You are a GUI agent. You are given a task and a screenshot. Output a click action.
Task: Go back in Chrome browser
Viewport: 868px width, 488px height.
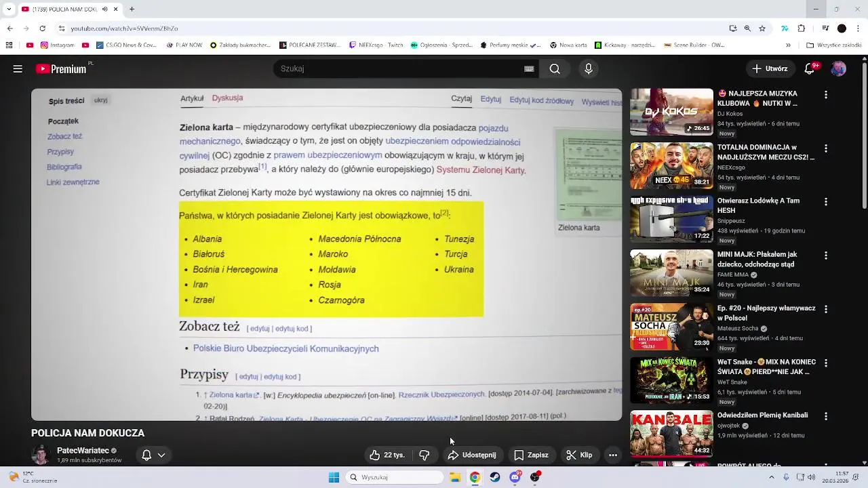(9, 28)
